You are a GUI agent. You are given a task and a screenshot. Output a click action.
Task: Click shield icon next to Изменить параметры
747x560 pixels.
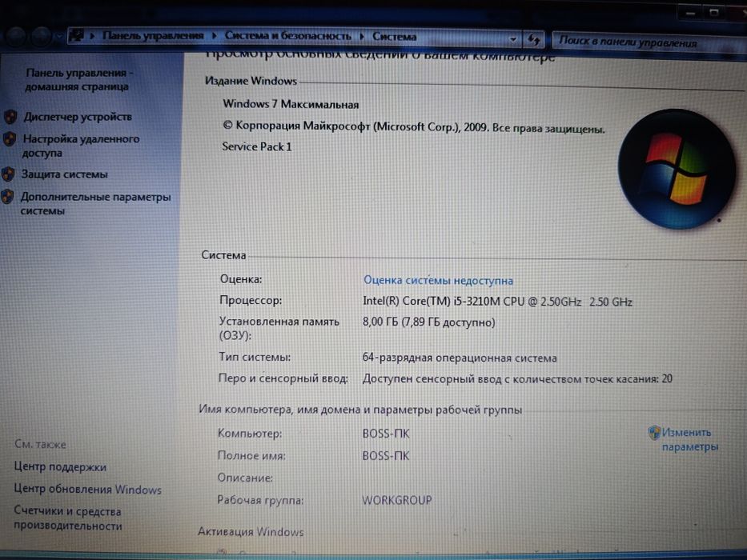tap(655, 432)
